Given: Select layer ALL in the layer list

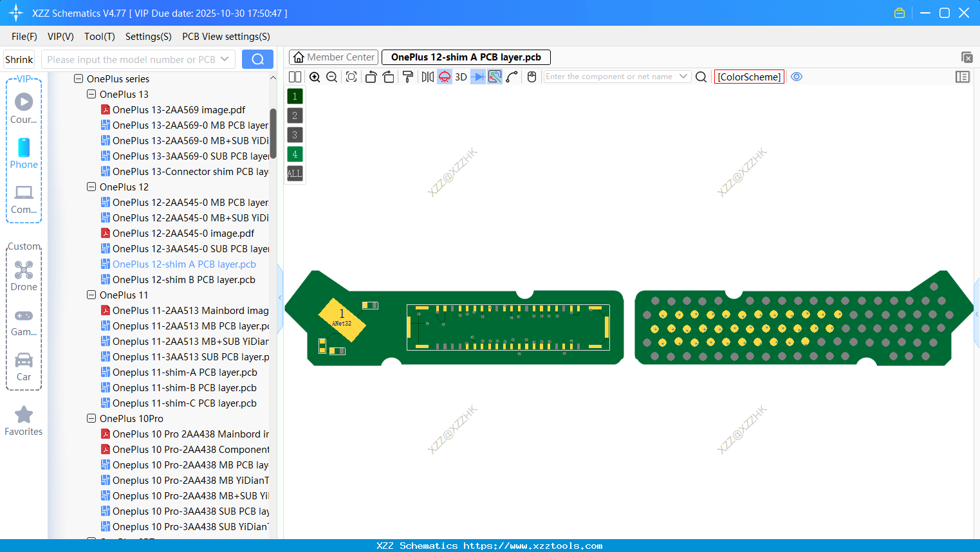Looking at the screenshot, I should tap(294, 173).
